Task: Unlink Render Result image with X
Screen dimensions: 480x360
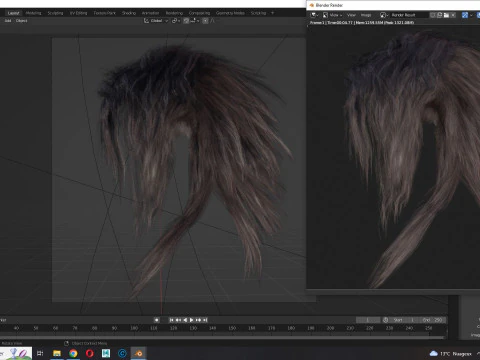Action: click(453, 15)
